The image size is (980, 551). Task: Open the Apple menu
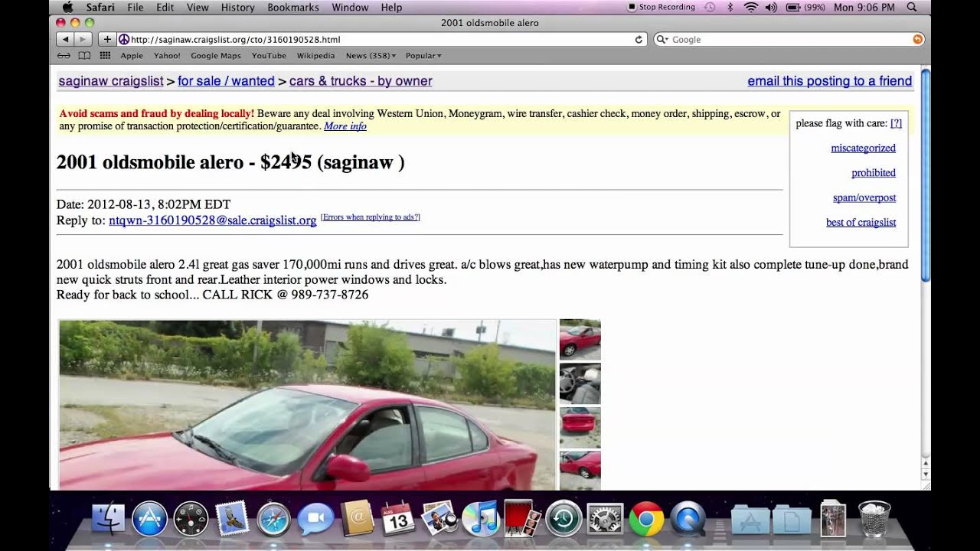pos(67,7)
